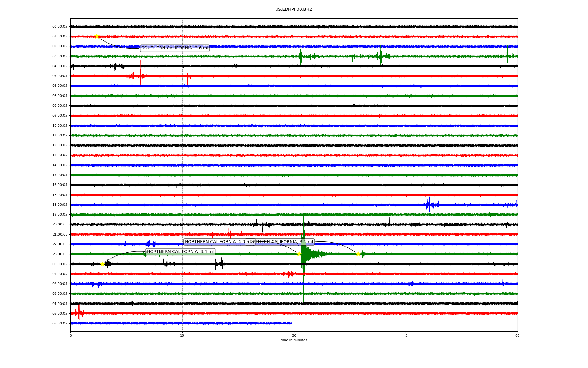Click the yellow star near the 30-minute mark

tap(299, 254)
